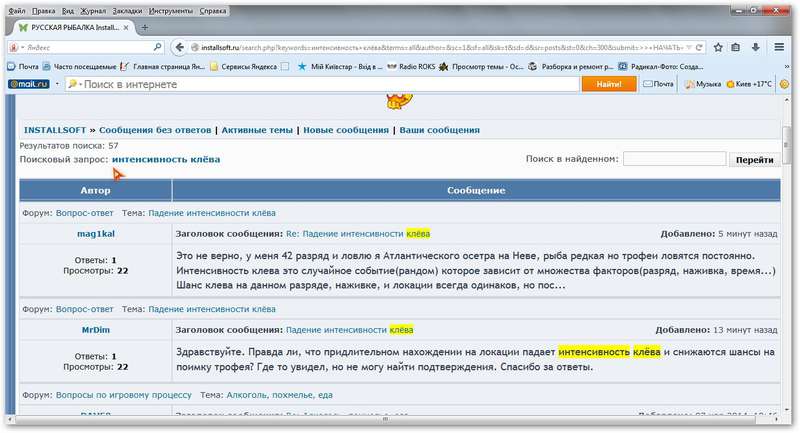Image resolution: width=800 pixels, height=433 pixels.
Task: Open the Почта bookmark in bookmarks toolbar
Action: [x=23, y=66]
